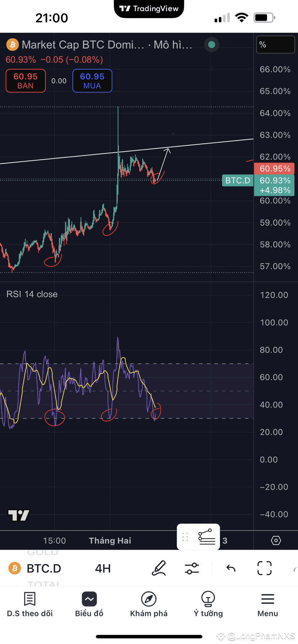Tap the BTC.D green price label
This screenshot has width=298, height=644.
[238, 180]
